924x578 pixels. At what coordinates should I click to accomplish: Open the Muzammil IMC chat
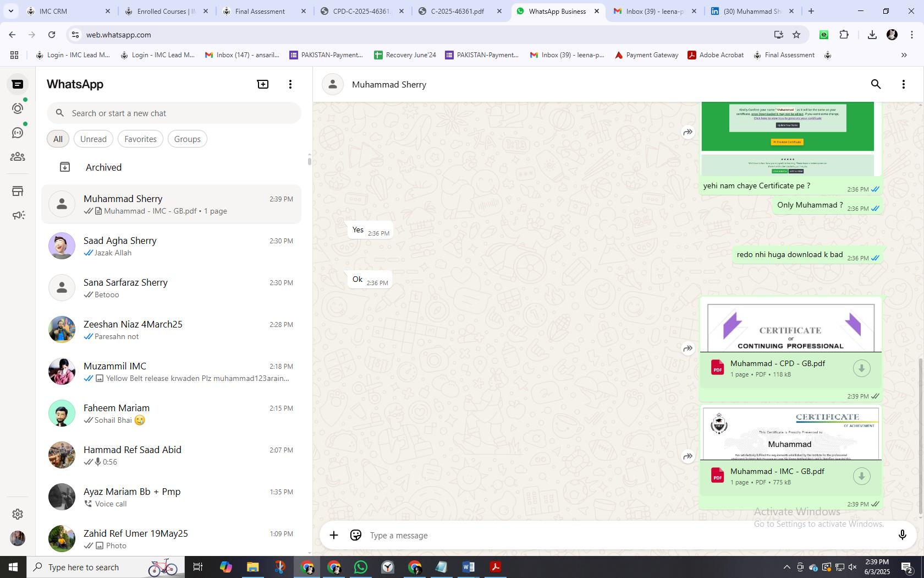(171, 372)
